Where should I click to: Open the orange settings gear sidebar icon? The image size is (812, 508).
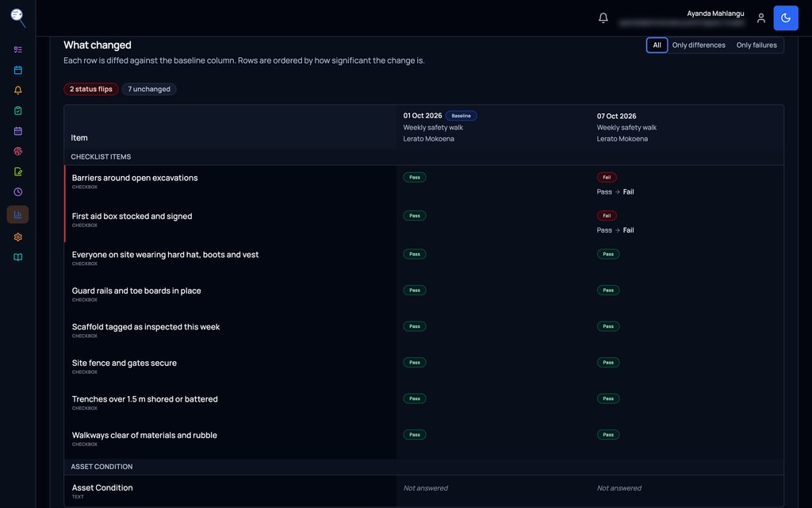click(x=17, y=237)
